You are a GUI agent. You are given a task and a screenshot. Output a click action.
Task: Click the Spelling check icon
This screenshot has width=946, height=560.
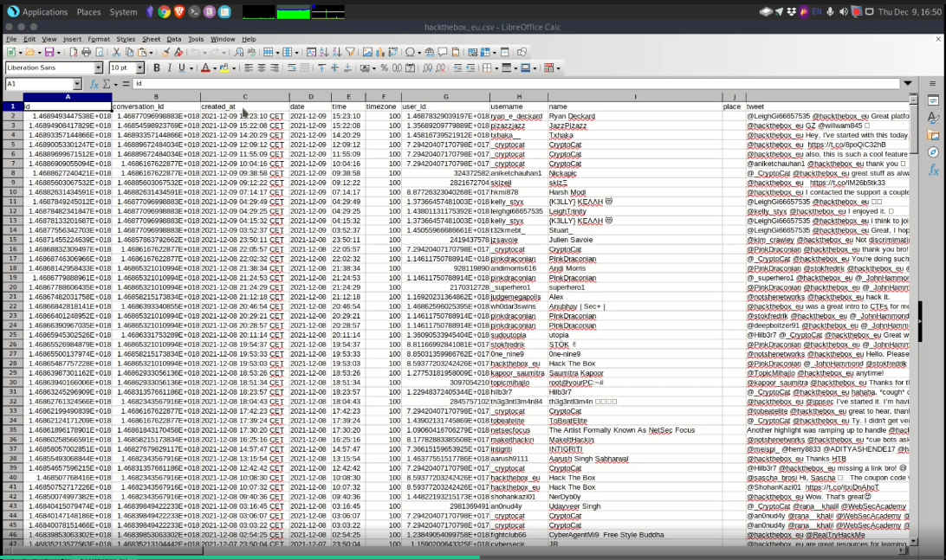coord(251,53)
